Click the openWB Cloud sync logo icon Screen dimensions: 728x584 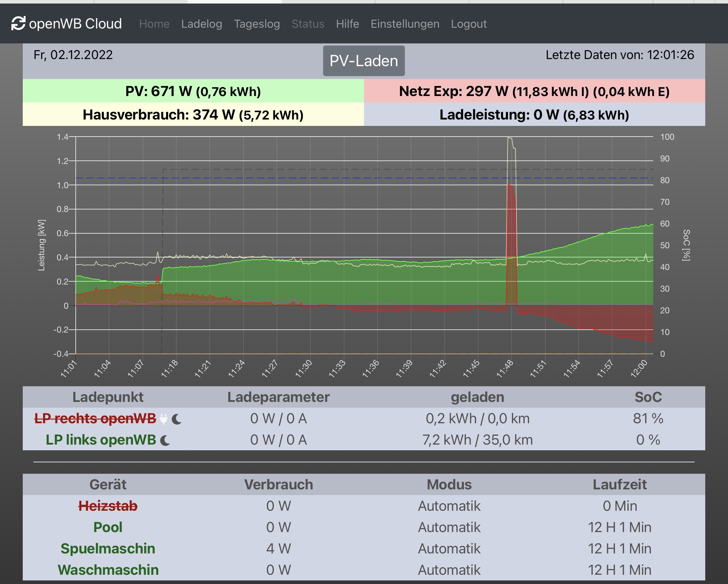tap(18, 23)
